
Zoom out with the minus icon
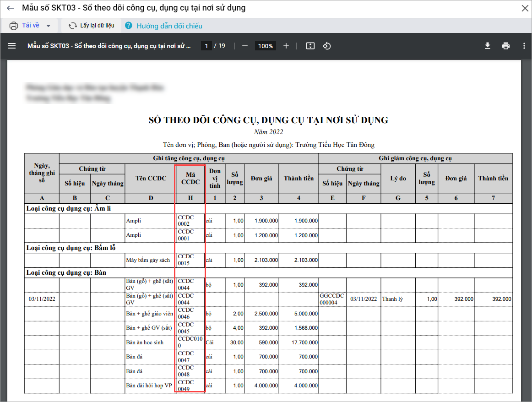[x=245, y=46]
